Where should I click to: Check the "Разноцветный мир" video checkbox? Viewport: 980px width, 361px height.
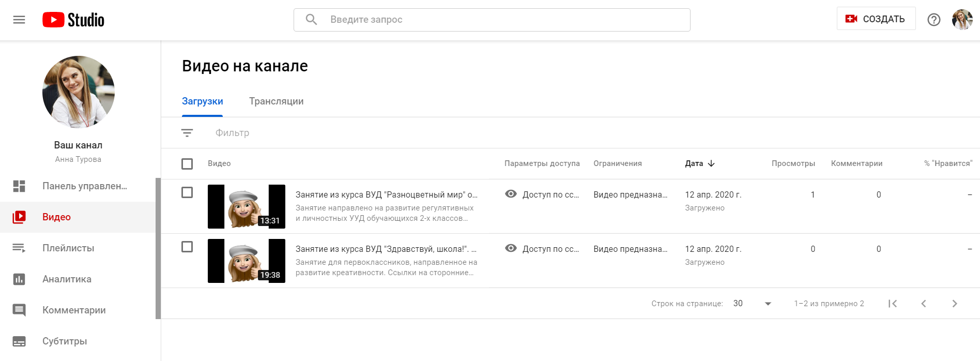click(187, 192)
